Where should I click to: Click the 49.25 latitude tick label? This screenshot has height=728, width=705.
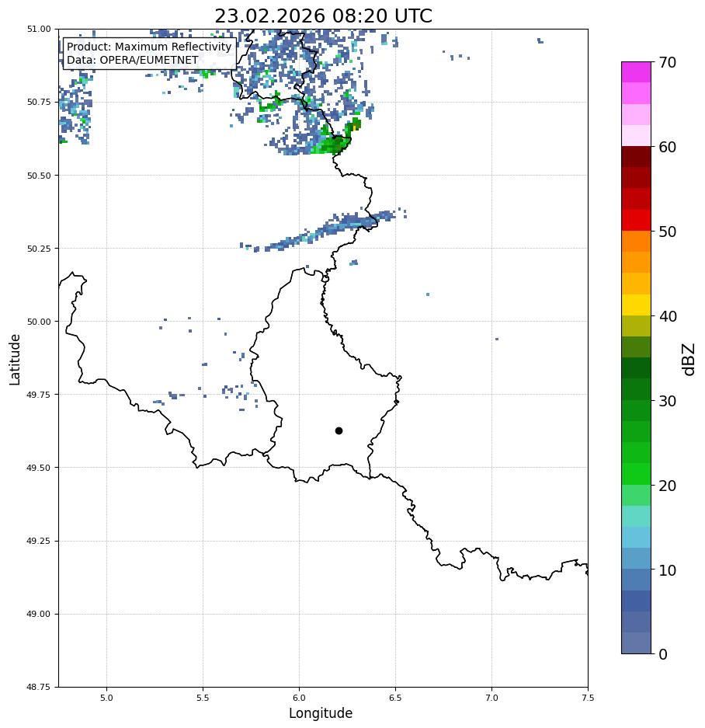pos(39,541)
